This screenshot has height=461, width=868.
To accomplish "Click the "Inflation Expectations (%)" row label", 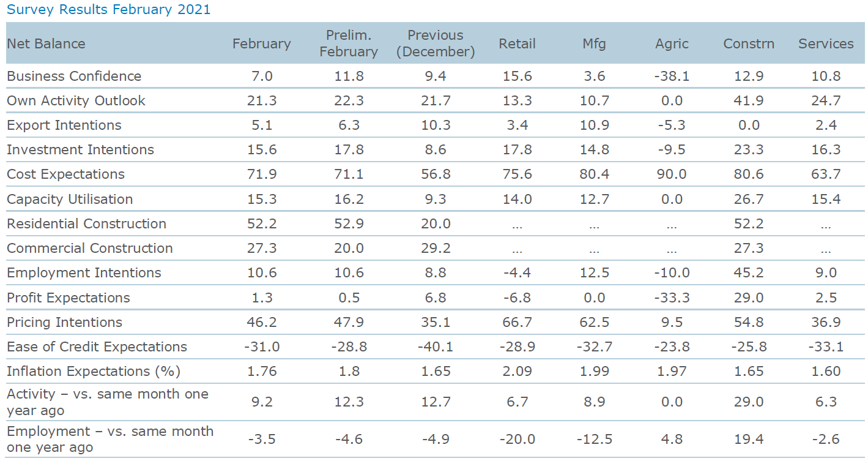I will tap(94, 371).
